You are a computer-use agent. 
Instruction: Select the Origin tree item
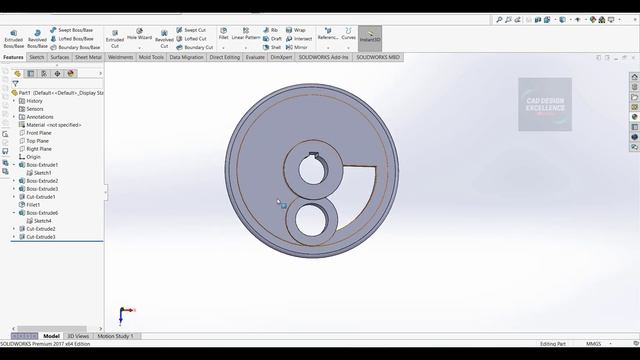[x=29, y=157]
